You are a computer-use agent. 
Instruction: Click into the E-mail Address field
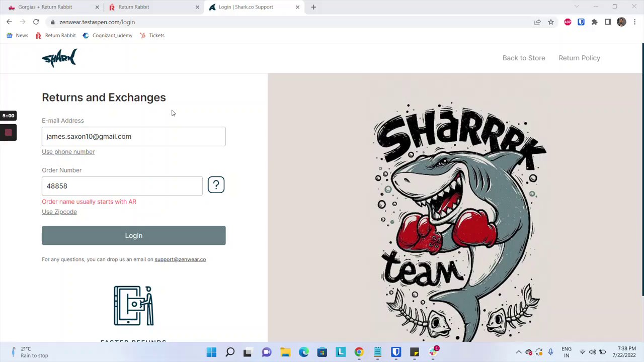point(134,136)
